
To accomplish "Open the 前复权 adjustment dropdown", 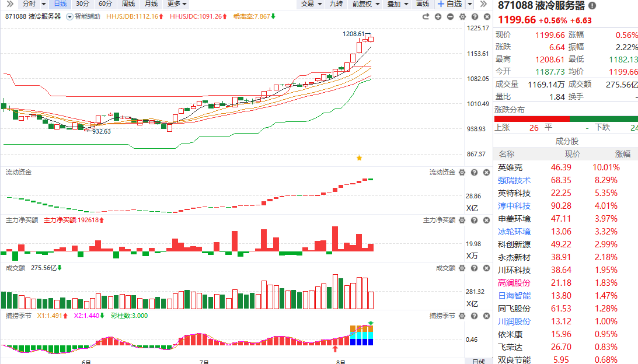I will (366, 3).
